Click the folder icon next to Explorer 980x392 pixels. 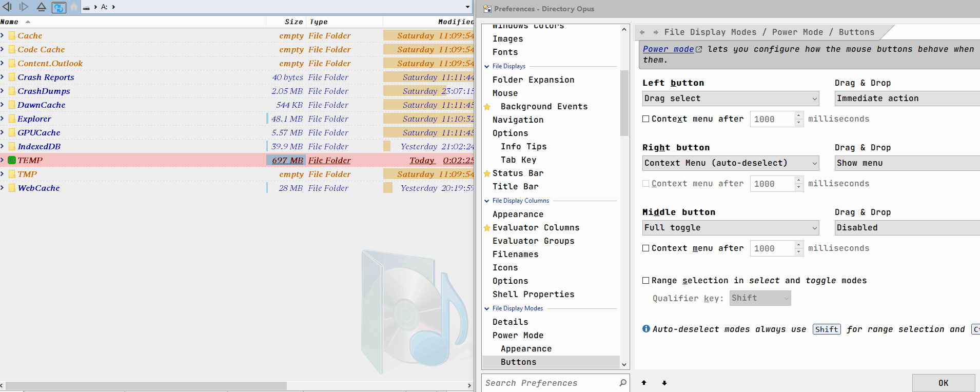[x=12, y=119]
